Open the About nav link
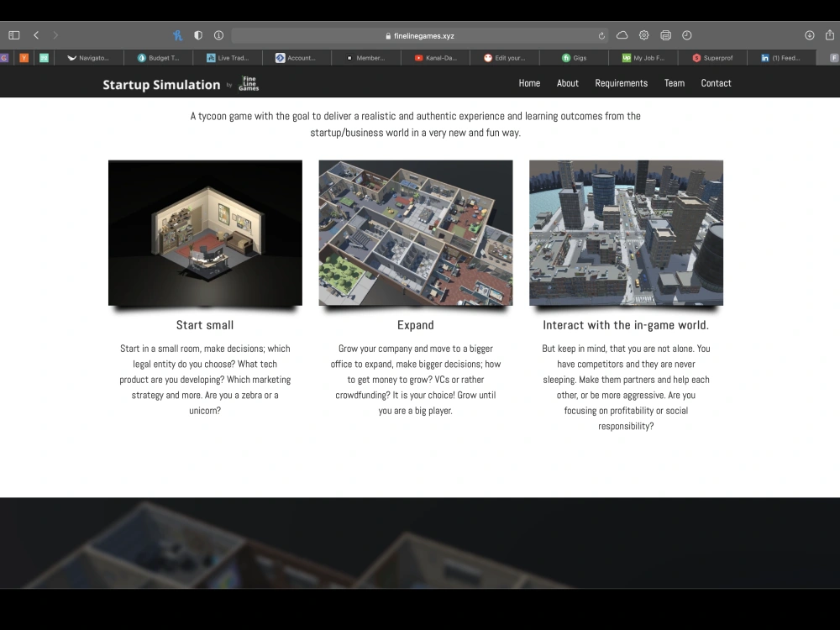This screenshot has height=630, width=840. pyautogui.click(x=567, y=83)
